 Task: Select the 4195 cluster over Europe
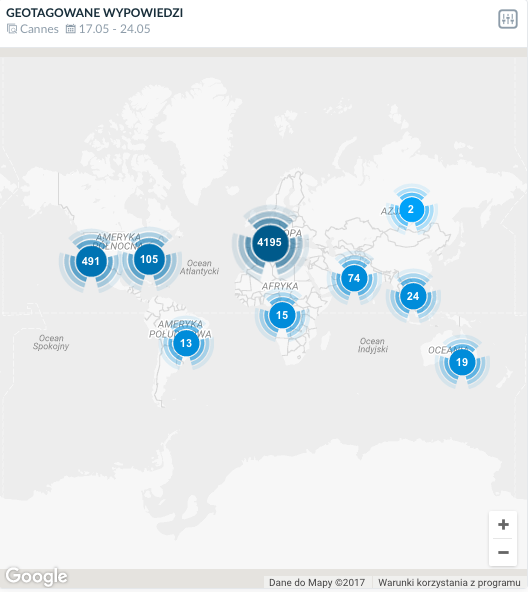(270, 242)
